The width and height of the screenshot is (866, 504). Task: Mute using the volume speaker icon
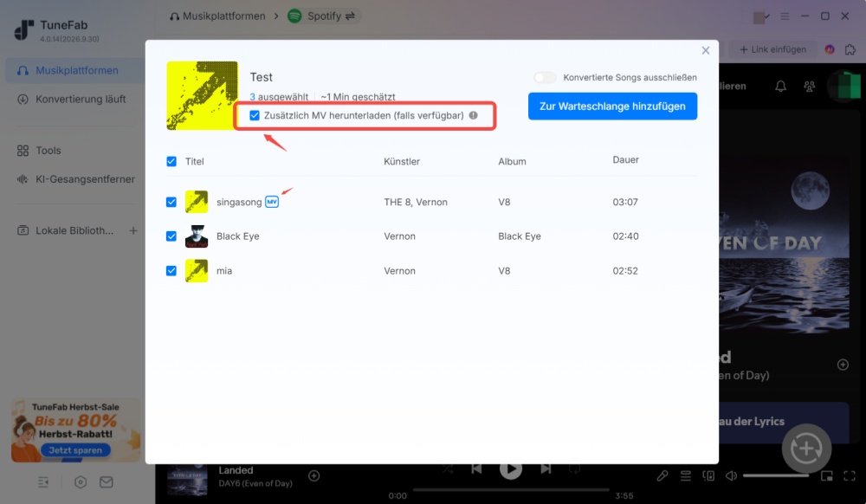tap(731, 475)
